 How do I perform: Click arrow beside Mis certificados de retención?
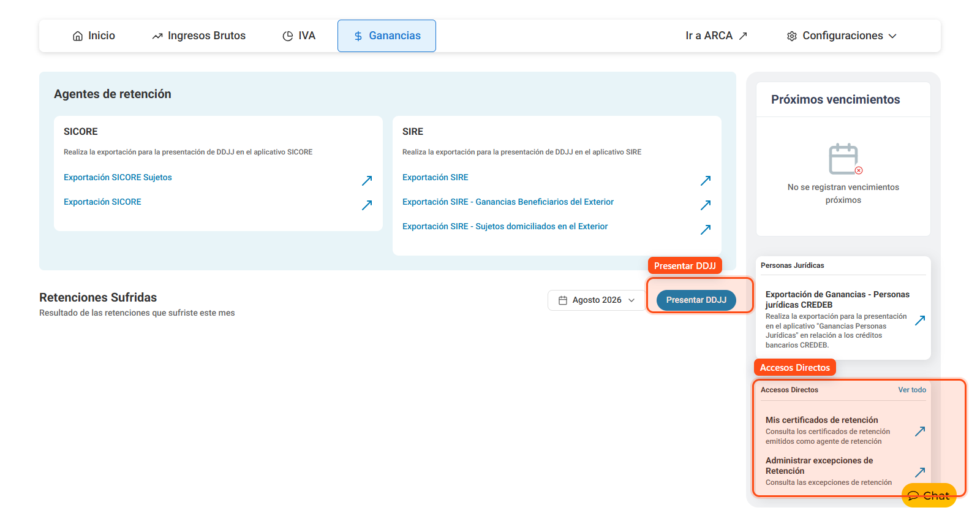click(x=920, y=431)
